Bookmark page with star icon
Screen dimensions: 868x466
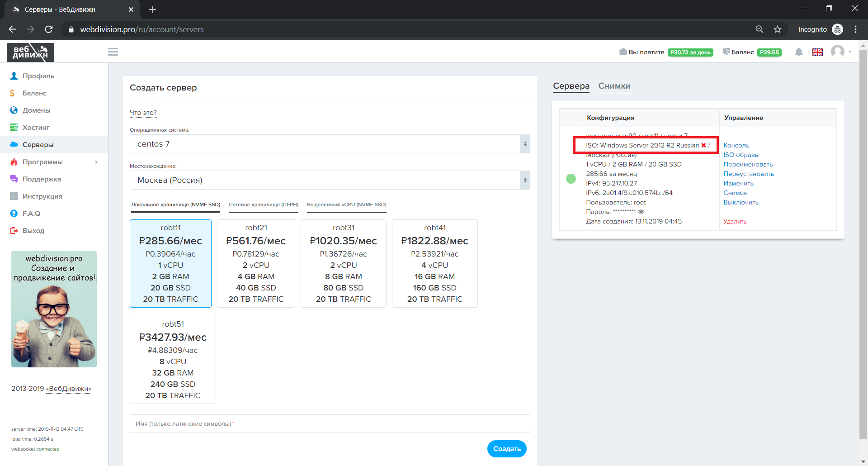[x=778, y=29]
